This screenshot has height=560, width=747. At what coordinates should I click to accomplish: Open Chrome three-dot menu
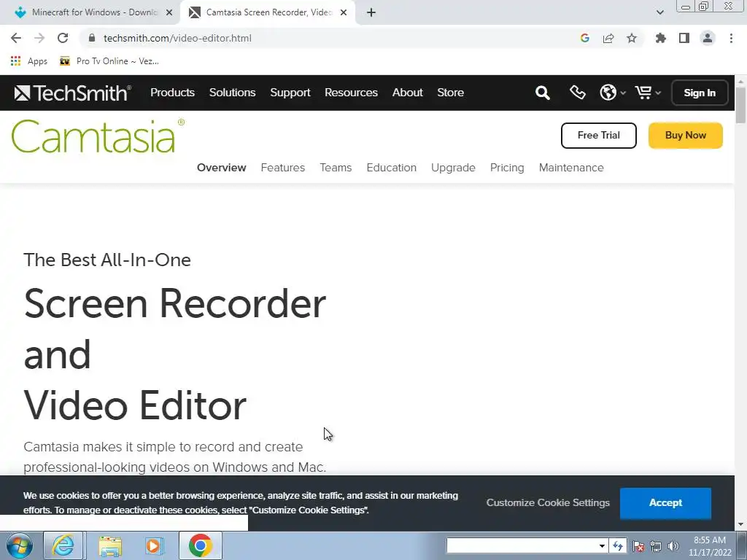(x=731, y=38)
